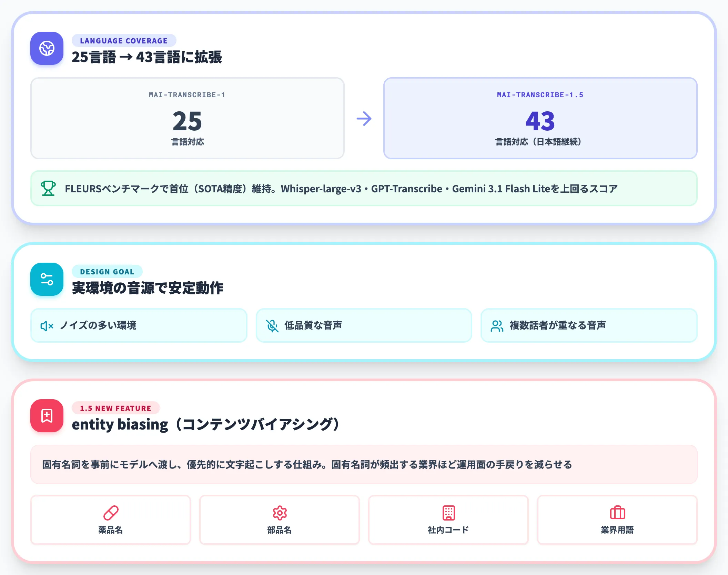Click the ノイズの多い環境 chip
This screenshot has width=728, height=575.
click(x=139, y=325)
